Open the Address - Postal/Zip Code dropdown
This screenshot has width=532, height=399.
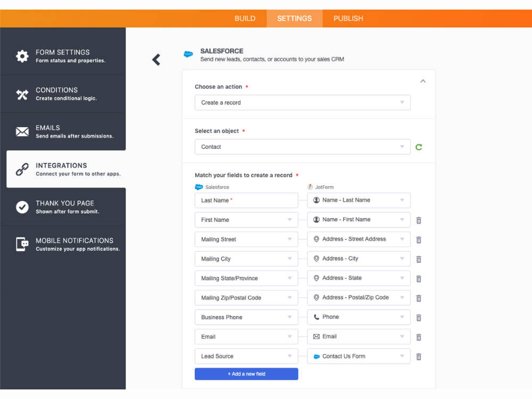click(x=359, y=297)
